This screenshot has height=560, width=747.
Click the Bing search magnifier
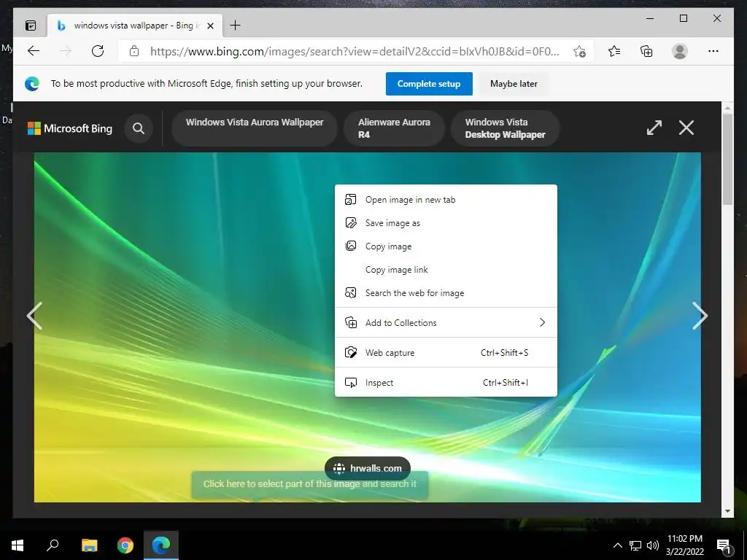click(139, 128)
